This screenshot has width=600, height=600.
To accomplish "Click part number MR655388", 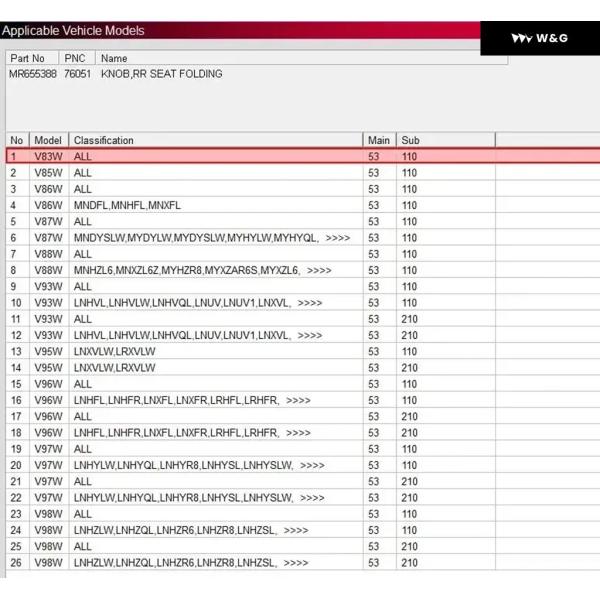I will point(32,74).
